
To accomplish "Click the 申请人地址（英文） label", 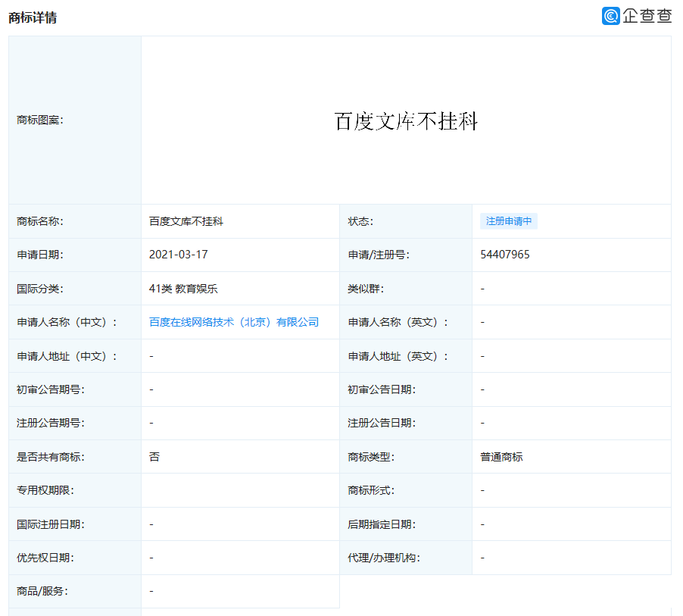I will point(398,356).
